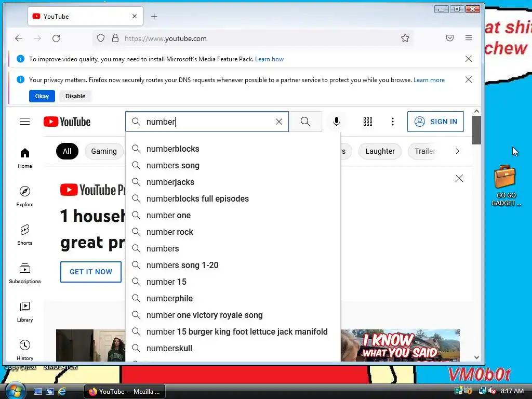Open History in sidebar
Image resolution: width=532 pixels, height=399 pixels.
(25, 350)
